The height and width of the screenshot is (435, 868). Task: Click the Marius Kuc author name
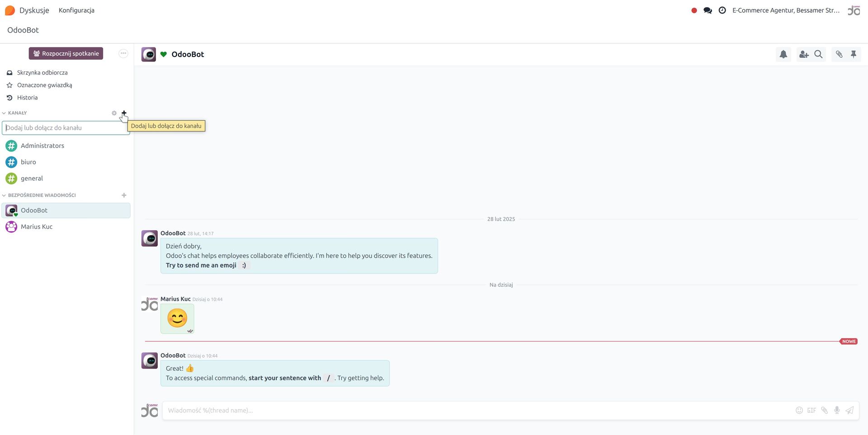[175, 299]
